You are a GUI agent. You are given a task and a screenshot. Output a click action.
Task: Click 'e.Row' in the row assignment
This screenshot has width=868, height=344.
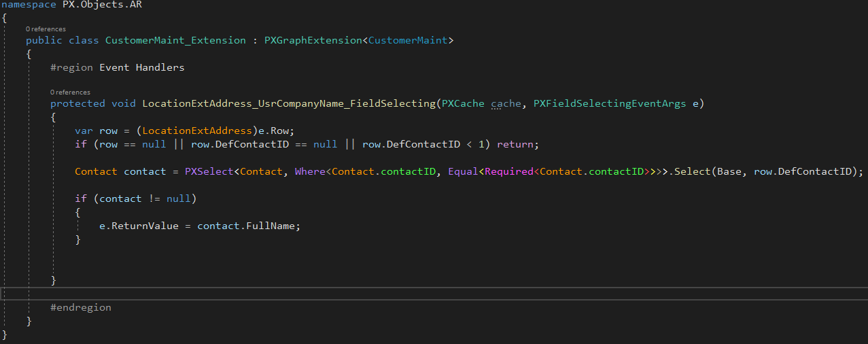tap(276, 131)
